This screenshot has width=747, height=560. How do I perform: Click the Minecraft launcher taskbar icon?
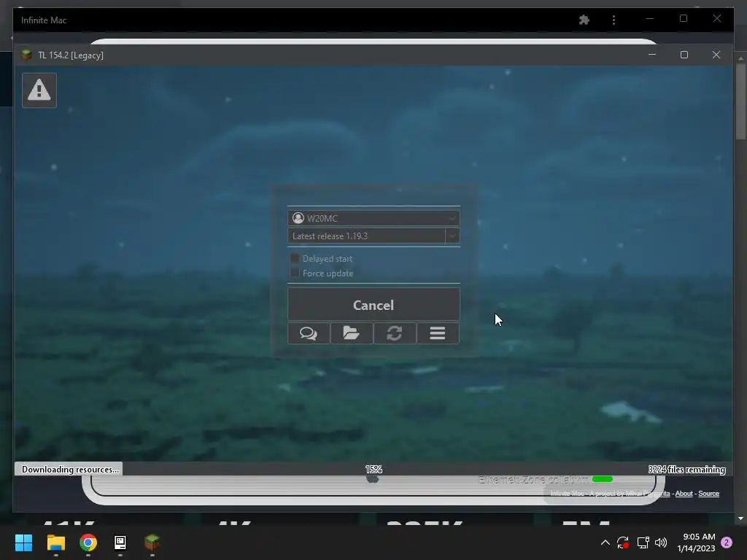(x=152, y=542)
